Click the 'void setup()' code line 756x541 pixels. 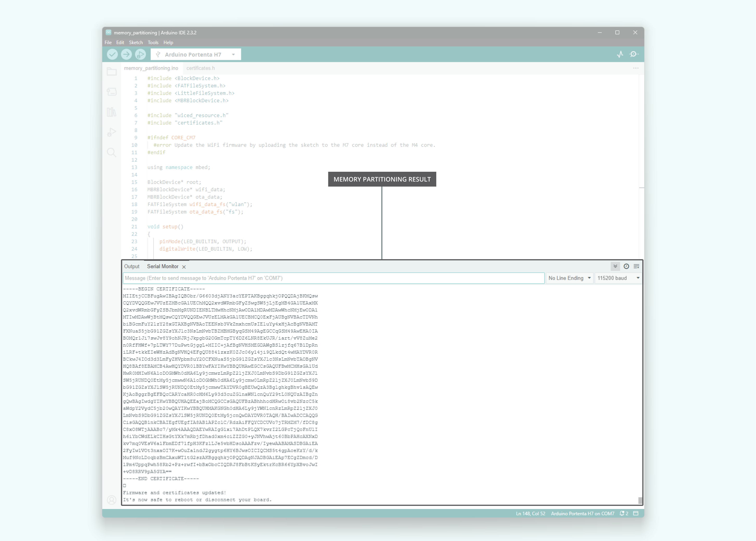point(165,227)
